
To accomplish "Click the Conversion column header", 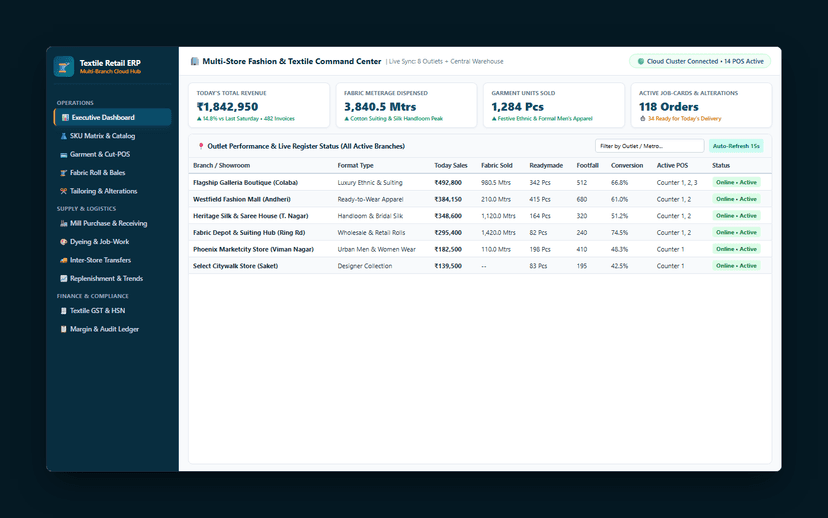I will pos(627,166).
